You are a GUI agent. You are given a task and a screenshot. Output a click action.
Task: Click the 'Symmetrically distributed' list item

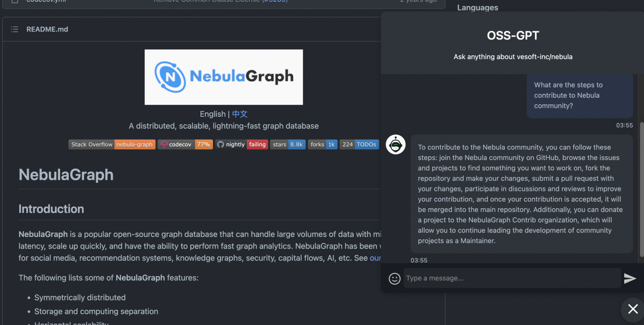point(80,298)
